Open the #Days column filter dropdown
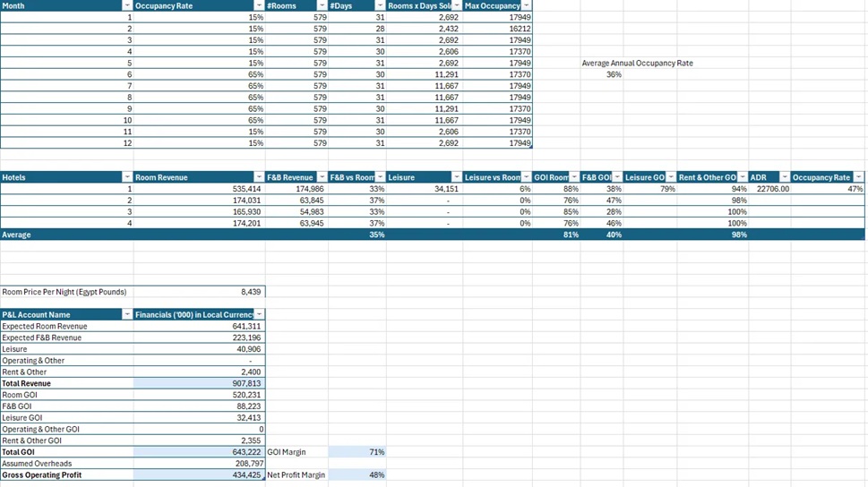Image resolution: width=868 pixels, height=487 pixels. (380, 5)
